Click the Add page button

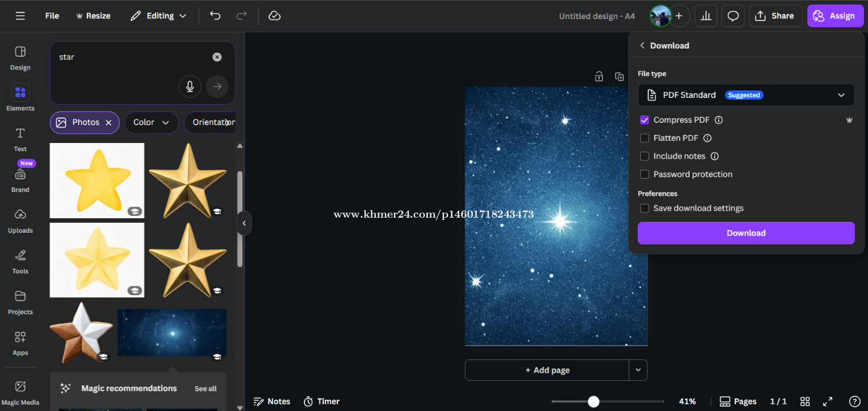(x=547, y=370)
